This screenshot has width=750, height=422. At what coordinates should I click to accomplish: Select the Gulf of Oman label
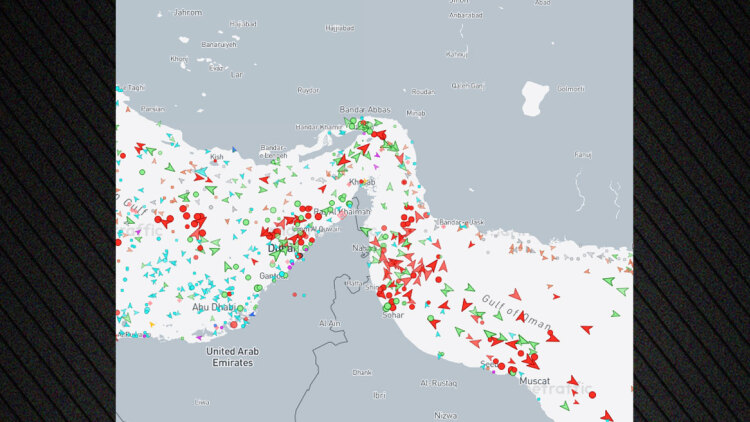(516, 312)
